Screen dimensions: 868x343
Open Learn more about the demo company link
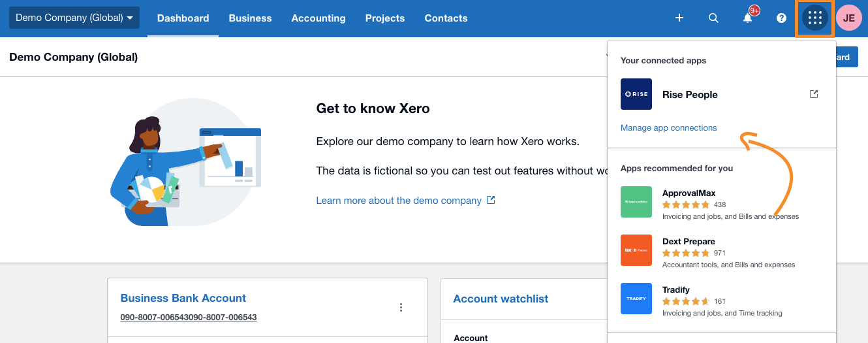[x=405, y=201]
